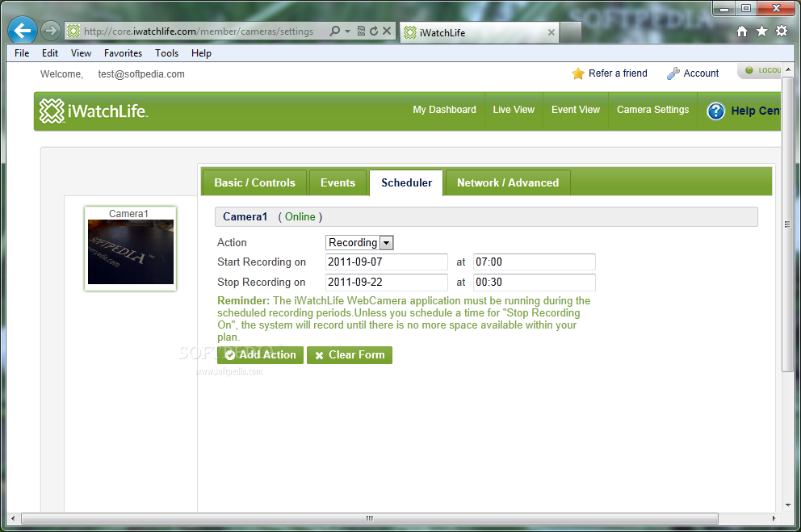Open the Help menu
801x532 pixels.
[201, 53]
